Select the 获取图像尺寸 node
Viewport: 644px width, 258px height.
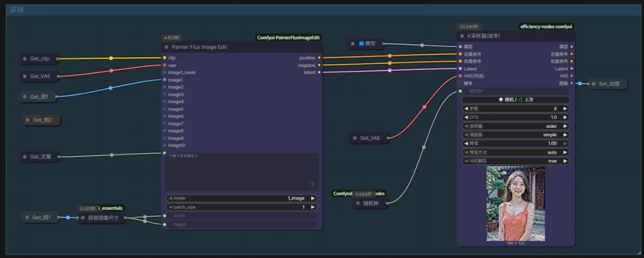[102, 218]
